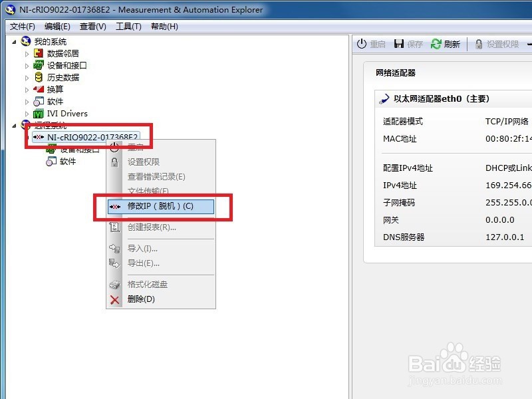
Task: Click the disk icon beside 格式化磁盘
Action: pyautogui.click(x=114, y=285)
